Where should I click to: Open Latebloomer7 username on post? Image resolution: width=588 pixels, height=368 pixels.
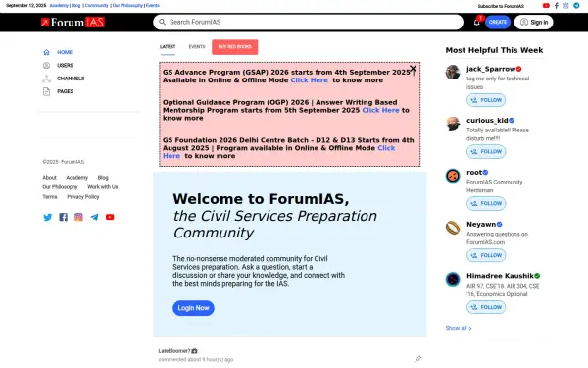[x=174, y=351]
